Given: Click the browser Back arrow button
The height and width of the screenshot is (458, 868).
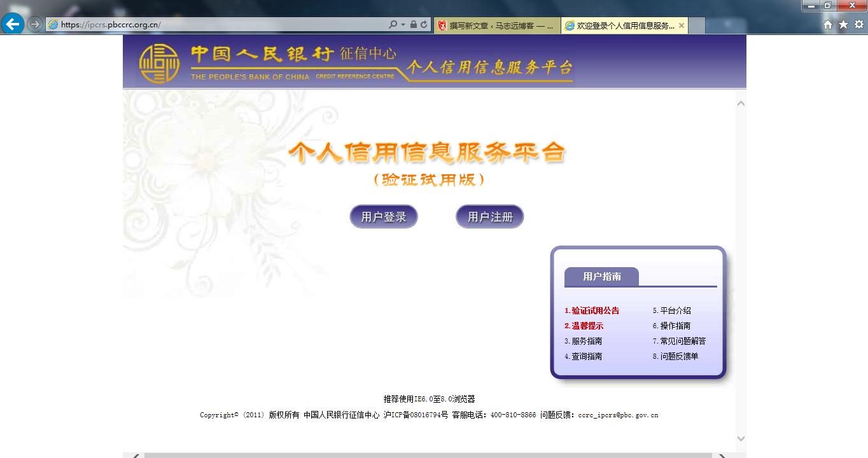Looking at the screenshot, I should click(12, 24).
